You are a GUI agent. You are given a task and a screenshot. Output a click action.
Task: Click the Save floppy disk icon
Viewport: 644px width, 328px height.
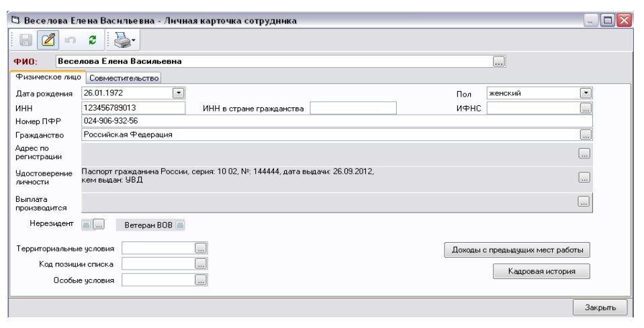click(x=26, y=40)
